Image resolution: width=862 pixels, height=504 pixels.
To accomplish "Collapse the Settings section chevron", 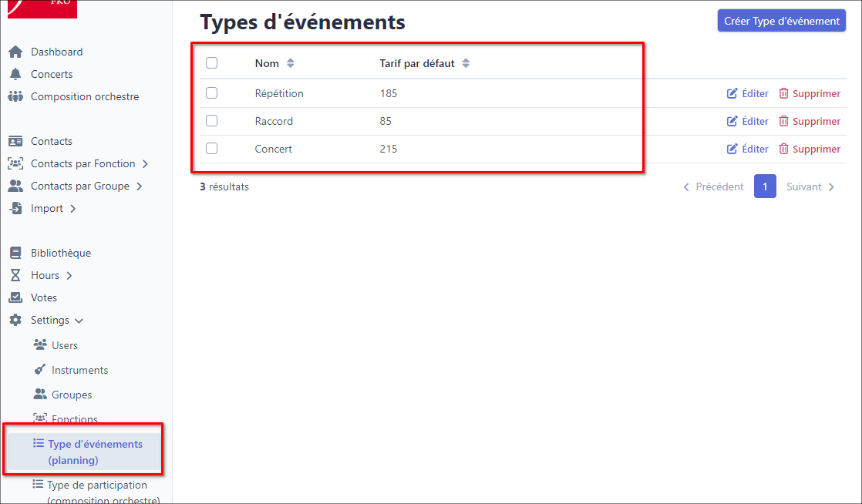I will coord(79,321).
